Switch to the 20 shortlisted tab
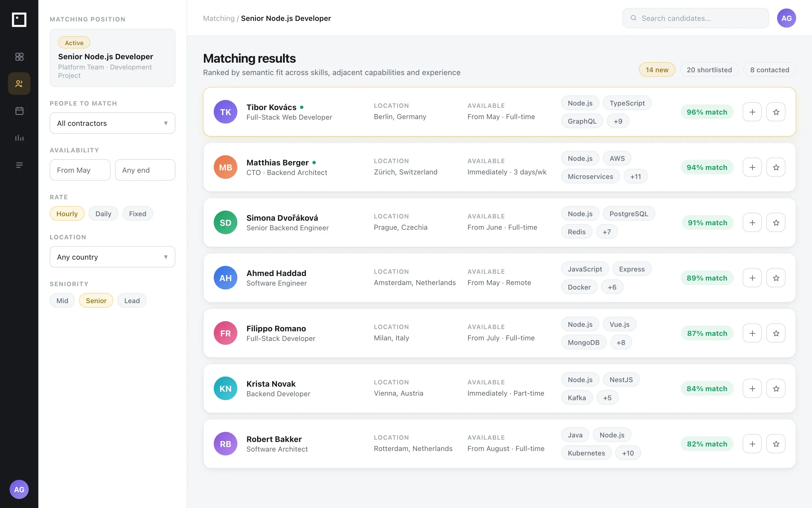Image resolution: width=812 pixels, height=508 pixels. tap(709, 69)
